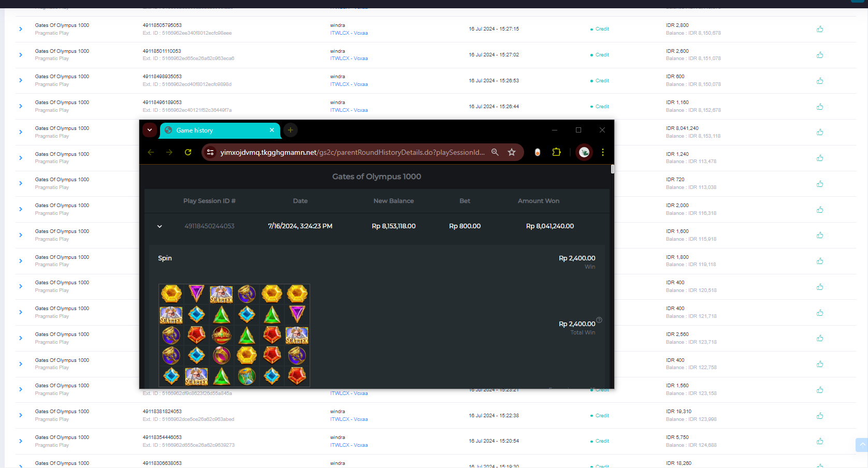Click the address bar URL field

352,152
